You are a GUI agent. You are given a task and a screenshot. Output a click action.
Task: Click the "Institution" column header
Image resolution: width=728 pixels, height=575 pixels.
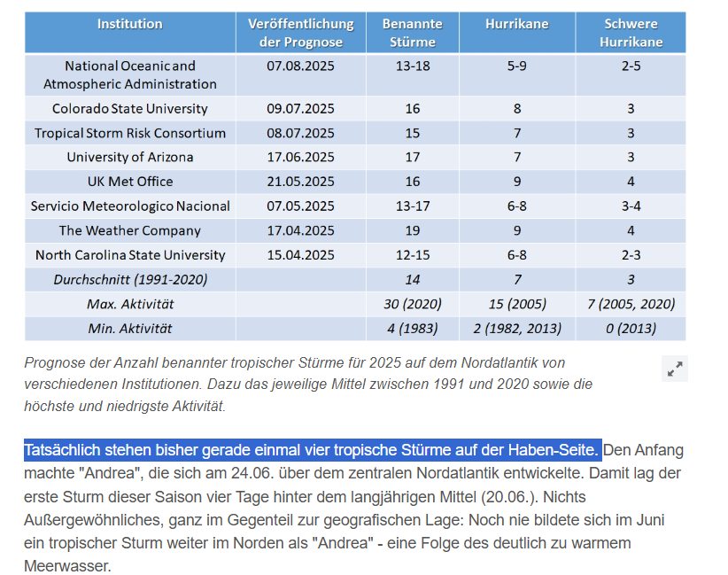(130, 24)
